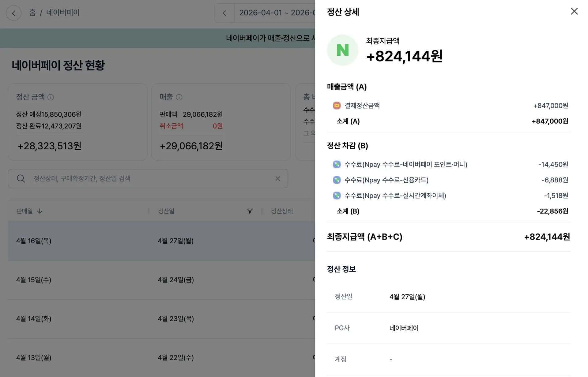Click info icon next to 정산 금액
588x377 pixels.
(x=51, y=97)
